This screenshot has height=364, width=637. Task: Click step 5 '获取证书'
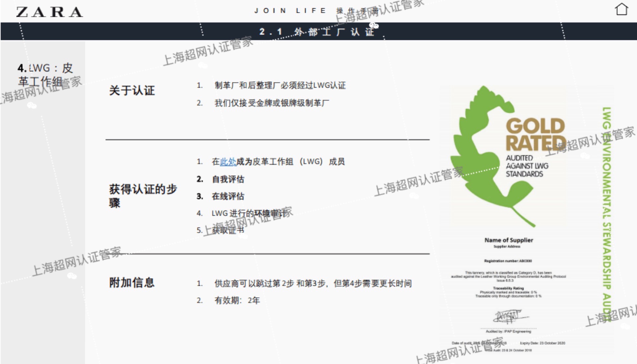[x=228, y=230]
